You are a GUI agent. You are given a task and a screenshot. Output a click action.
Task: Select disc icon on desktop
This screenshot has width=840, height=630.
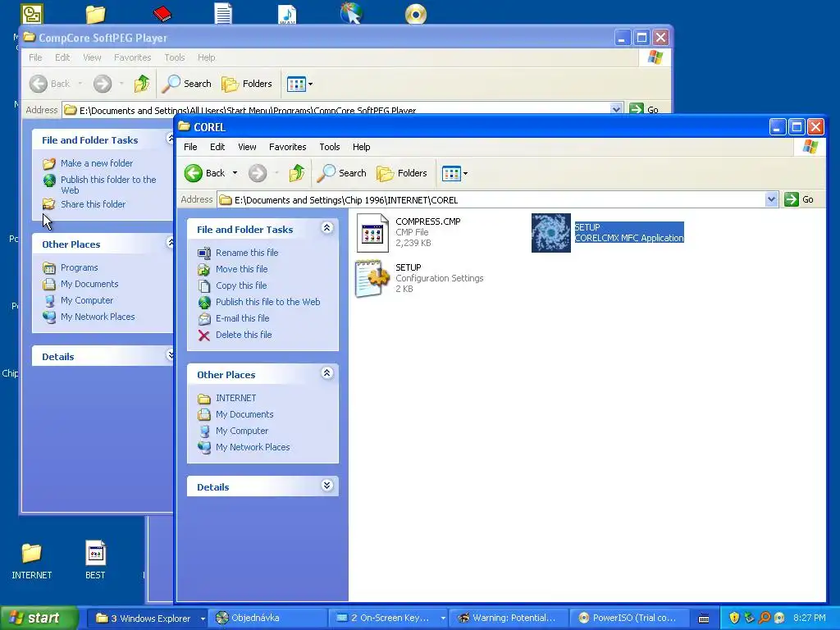[416, 14]
